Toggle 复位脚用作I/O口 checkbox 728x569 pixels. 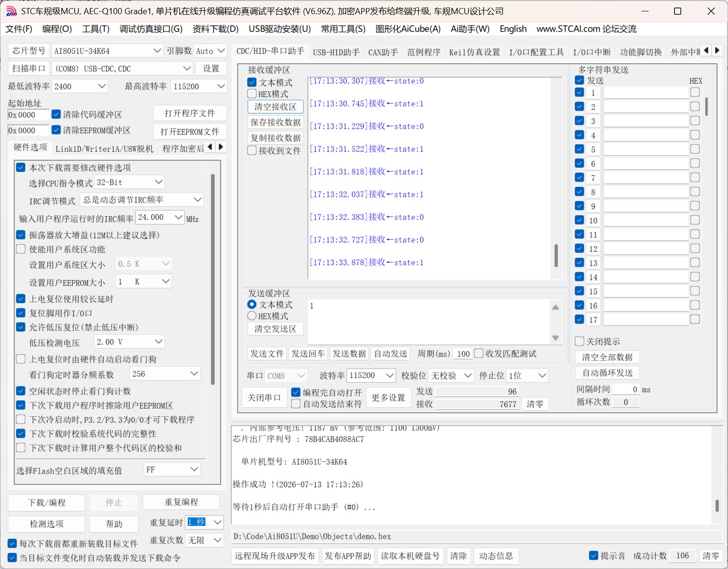(x=21, y=313)
